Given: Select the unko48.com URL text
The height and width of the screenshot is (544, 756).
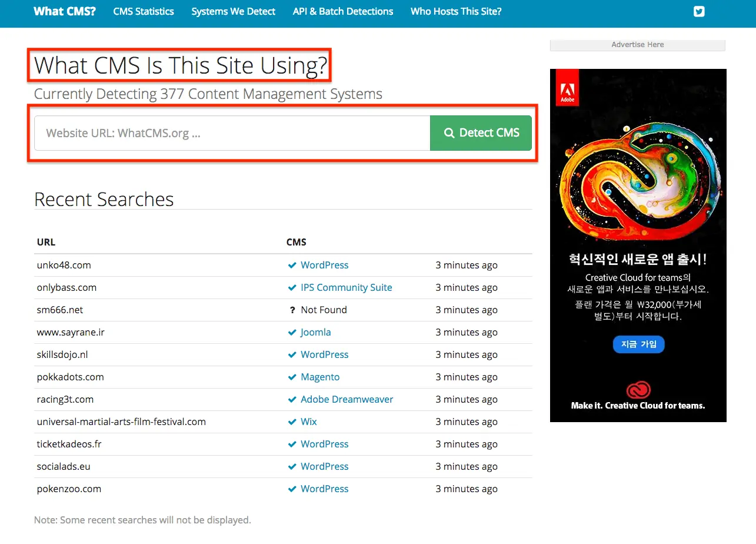Looking at the screenshot, I should [64, 265].
